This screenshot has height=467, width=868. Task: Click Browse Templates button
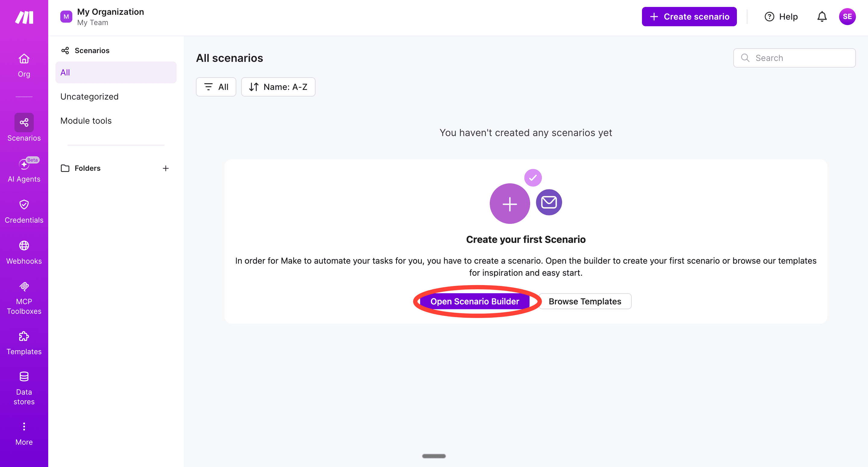pyautogui.click(x=585, y=301)
